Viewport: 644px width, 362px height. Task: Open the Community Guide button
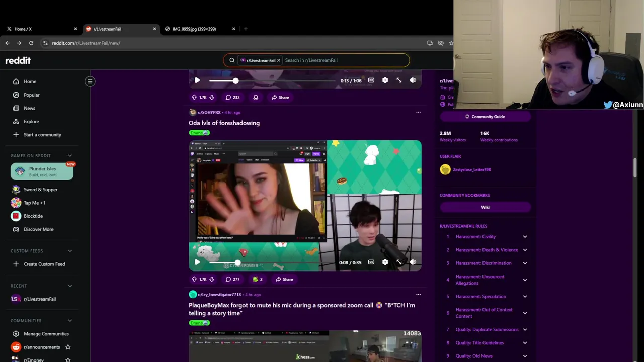[485, 117]
